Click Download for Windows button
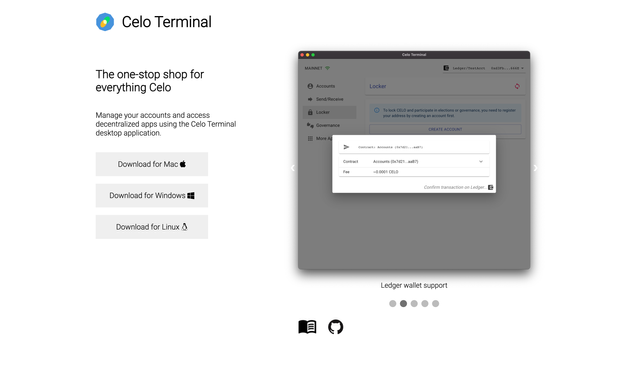This screenshot has height=366, width=640. (x=152, y=195)
